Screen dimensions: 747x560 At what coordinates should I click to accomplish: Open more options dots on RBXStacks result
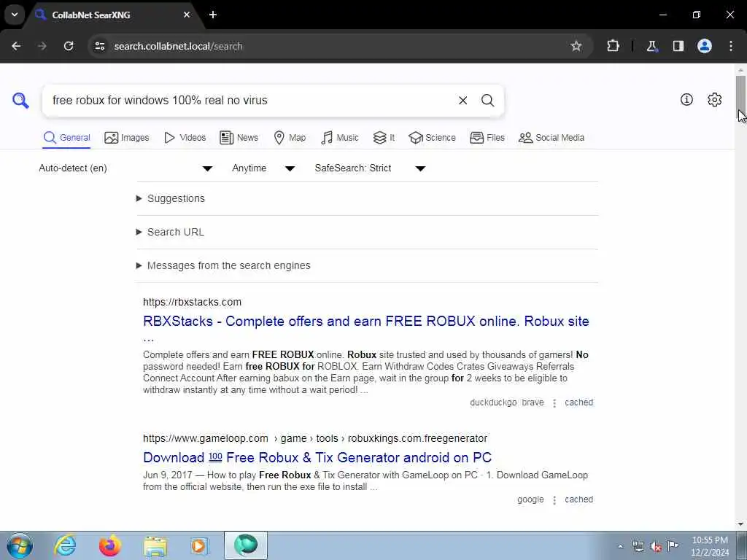click(554, 402)
